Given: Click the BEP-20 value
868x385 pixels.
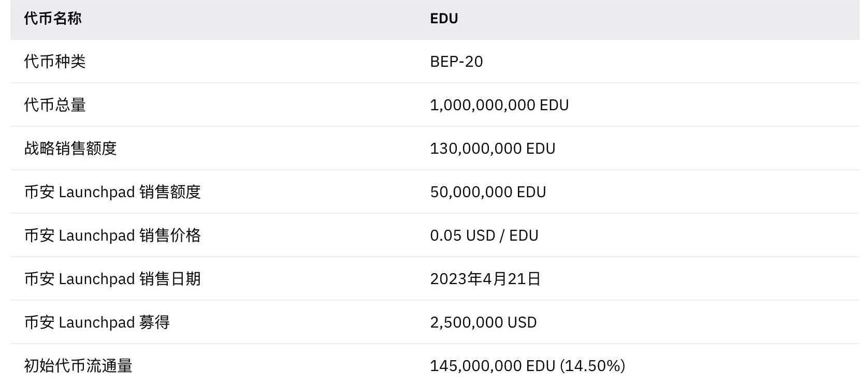Looking at the screenshot, I should 456,62.
